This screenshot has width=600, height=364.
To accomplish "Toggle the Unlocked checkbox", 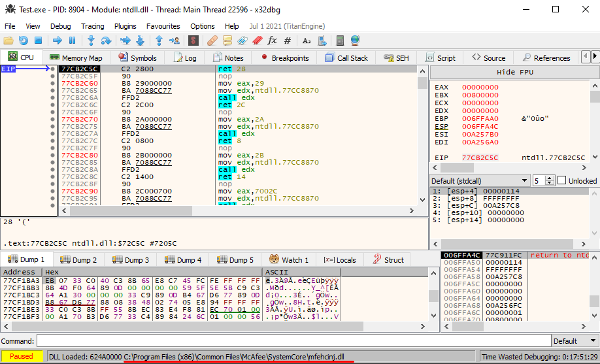I will [x=561, y=180].
